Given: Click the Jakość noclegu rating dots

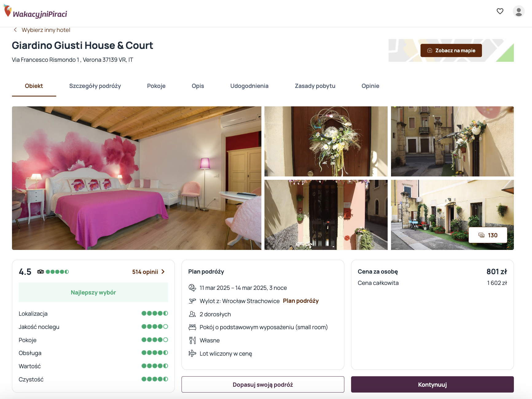Looking at the screenshot, I should [155, 326].
